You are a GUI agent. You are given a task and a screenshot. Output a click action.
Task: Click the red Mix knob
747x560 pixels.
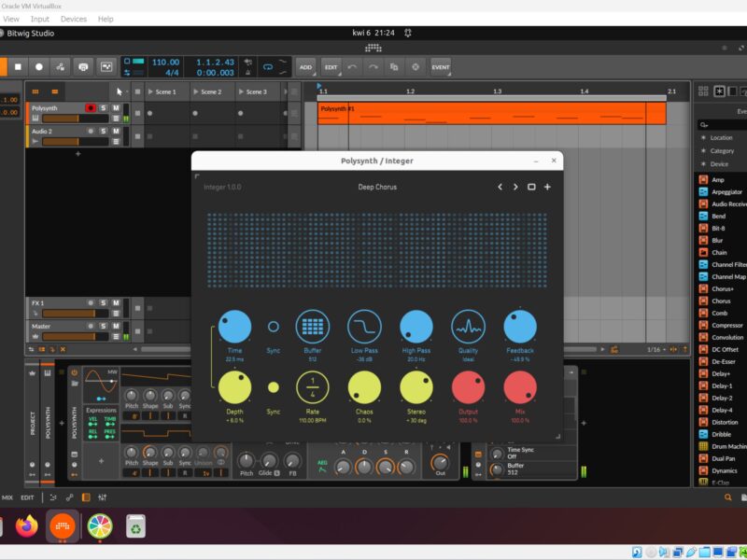520,386
